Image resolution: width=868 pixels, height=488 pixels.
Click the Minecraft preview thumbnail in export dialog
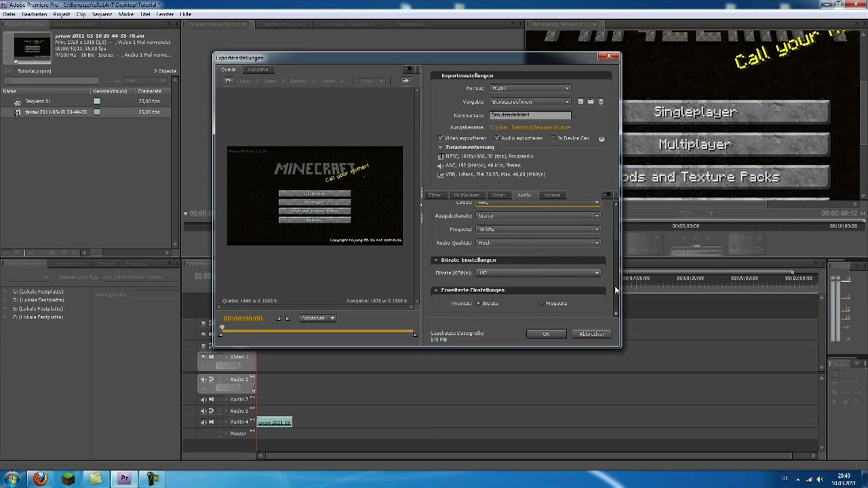pyautogui.click(x=315, y=196)
